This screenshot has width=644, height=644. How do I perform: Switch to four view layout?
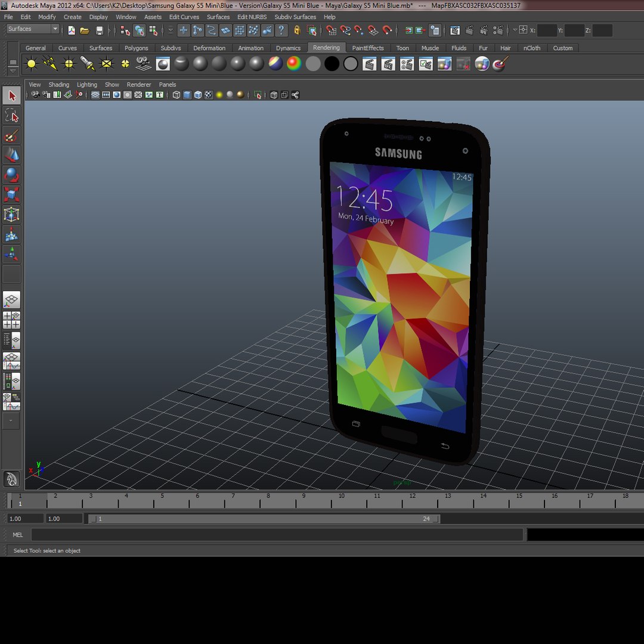(x=11, y=320)
